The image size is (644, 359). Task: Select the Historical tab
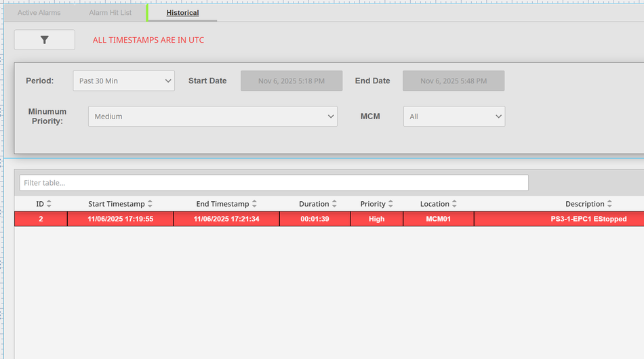point(182,13)
